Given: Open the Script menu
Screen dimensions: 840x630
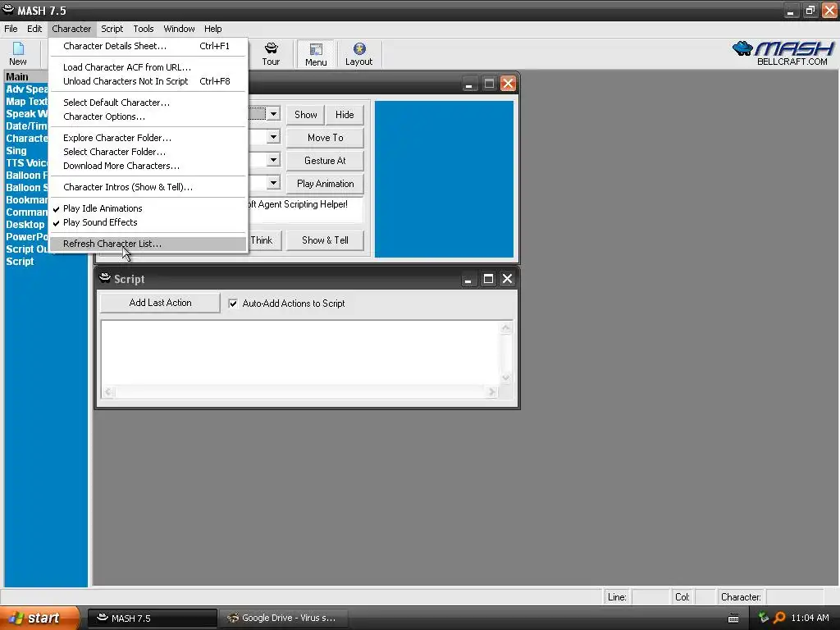Looking at the screenshot, I should tap(112, 29).
